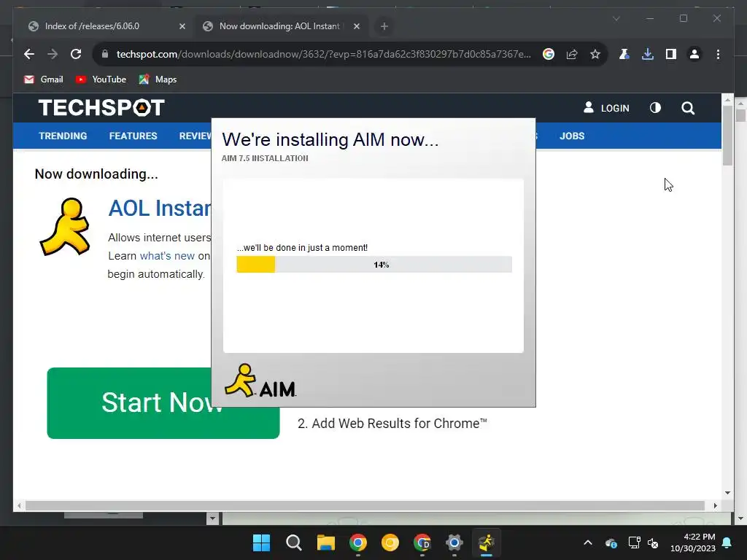Open Maps bookmark
This screenshot has height=560, width=747.
coord(158,79)
